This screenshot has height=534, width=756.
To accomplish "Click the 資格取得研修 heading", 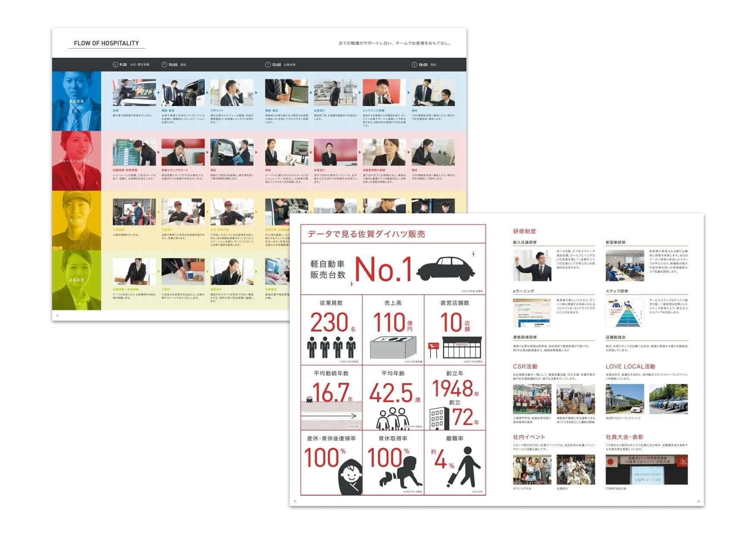I will pos(525,337).
